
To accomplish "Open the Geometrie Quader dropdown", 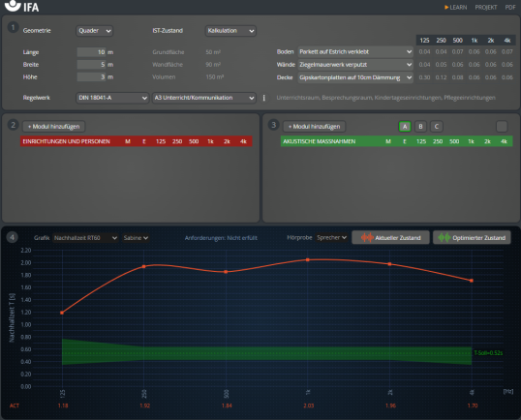I will 94,31.
